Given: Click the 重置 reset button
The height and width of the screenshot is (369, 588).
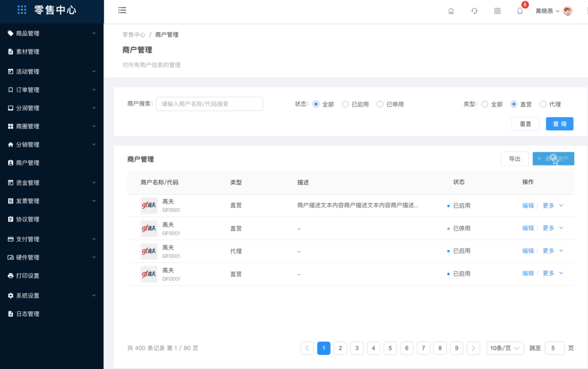Looking at the screenshot, I should coord(525,124).
